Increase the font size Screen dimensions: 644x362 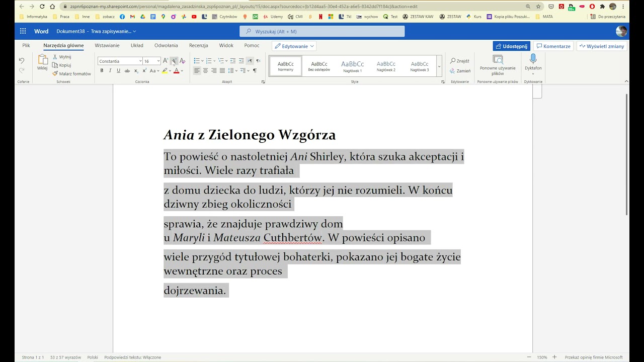166,61
